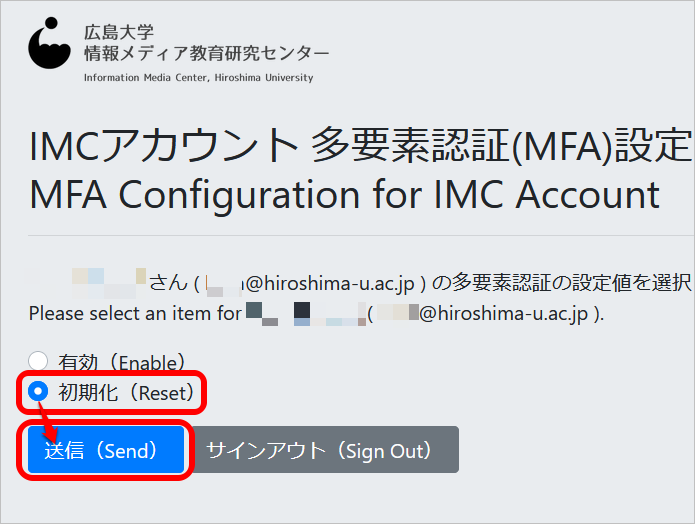Click the horizontal divider below the heading
The image size is (695, 524).
coord(361,235)
